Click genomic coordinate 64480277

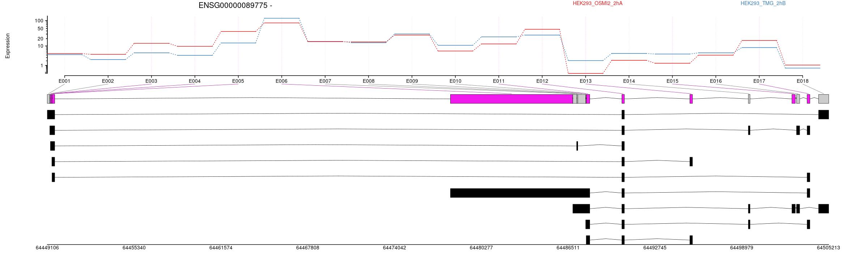(481, 248)
